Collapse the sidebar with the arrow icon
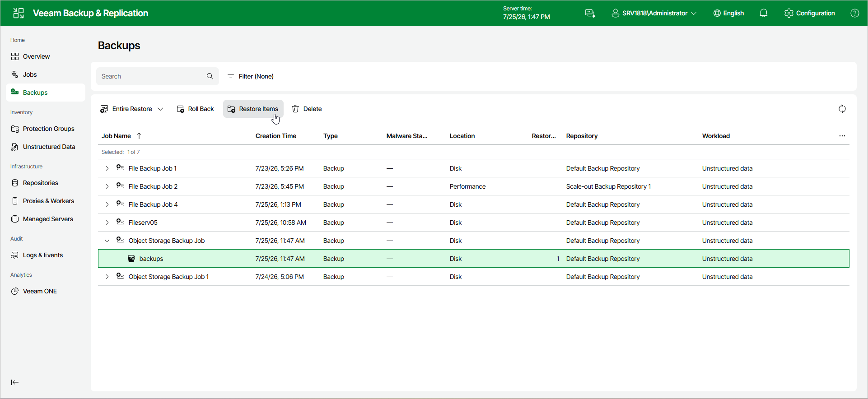 coord(15,382)
